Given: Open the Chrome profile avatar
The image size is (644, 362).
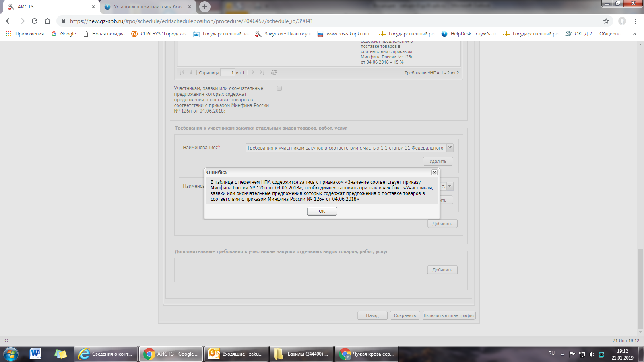Looking at the screenshot, I should click(622, 21).
